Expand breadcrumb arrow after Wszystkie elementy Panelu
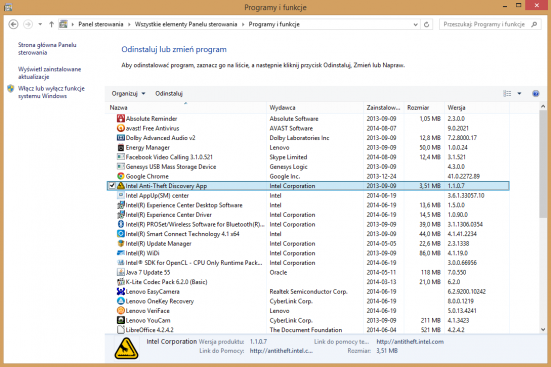Screen dimensions: 551x367 [243, 24]
